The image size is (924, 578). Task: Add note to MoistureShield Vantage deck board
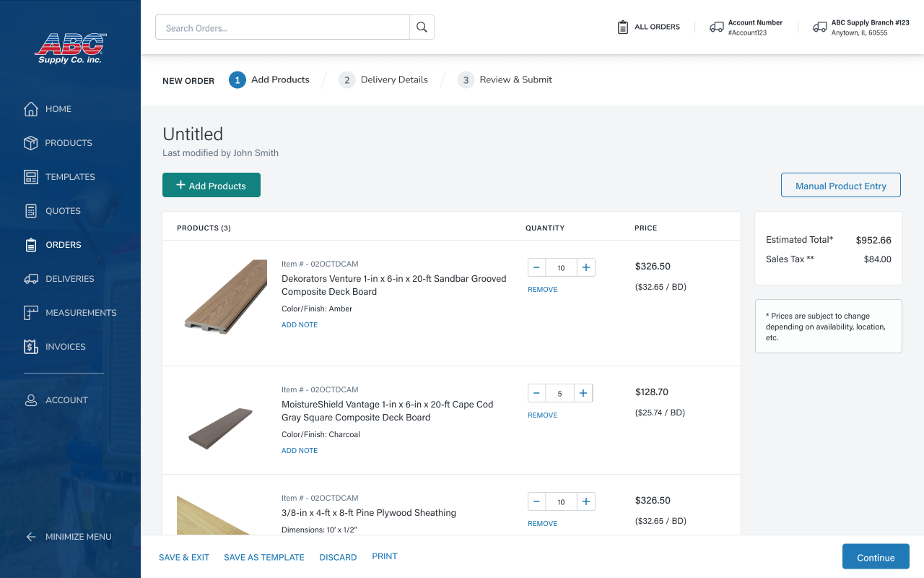click(300, 451)
